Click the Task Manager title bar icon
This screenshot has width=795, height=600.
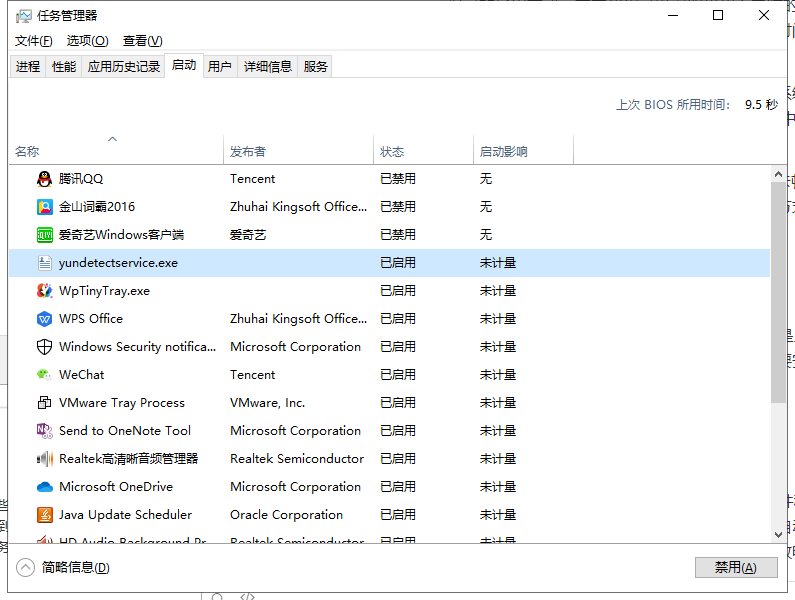click(23, 16)
